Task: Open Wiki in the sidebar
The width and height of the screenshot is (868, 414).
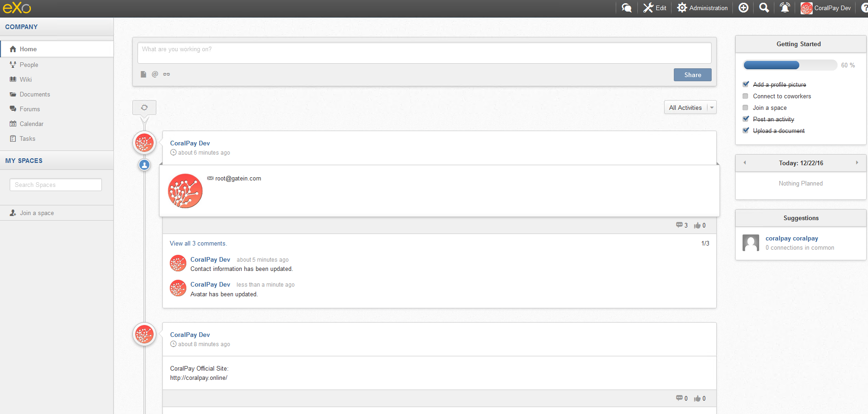Action: (26, 79)
